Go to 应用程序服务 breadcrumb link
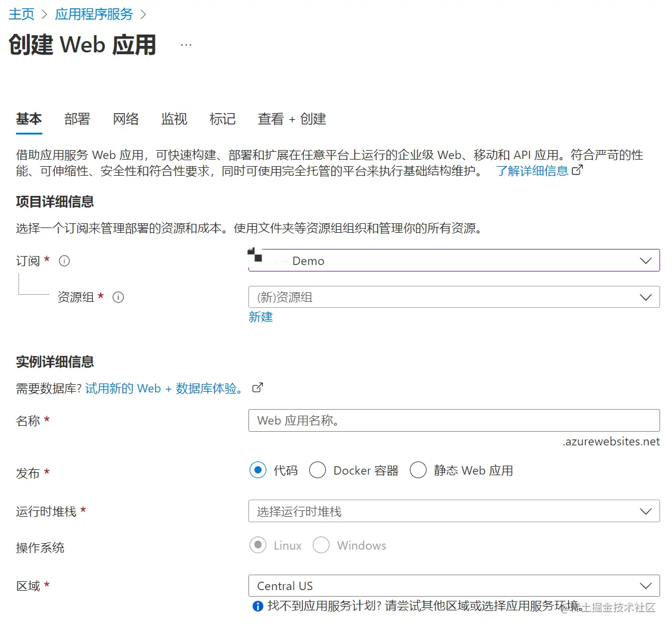This screenshot has height=630, width=672. click(94, 14)
